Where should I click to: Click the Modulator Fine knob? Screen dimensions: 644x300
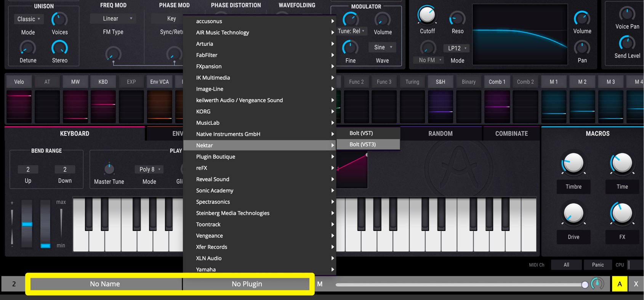[x=350, y=48]
